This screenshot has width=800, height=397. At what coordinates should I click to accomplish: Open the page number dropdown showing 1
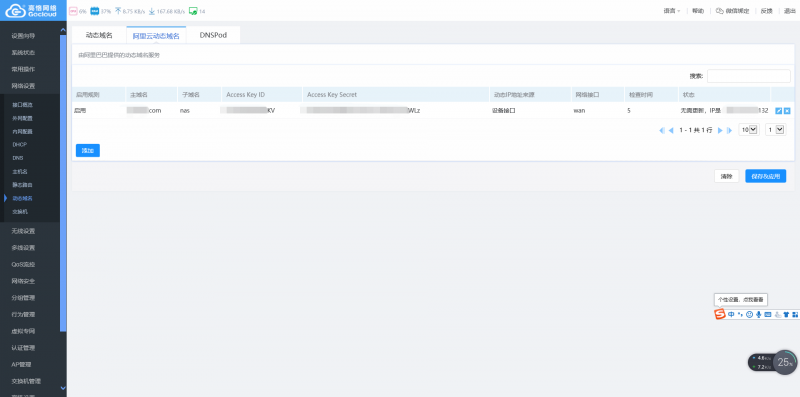pos(775,130)
